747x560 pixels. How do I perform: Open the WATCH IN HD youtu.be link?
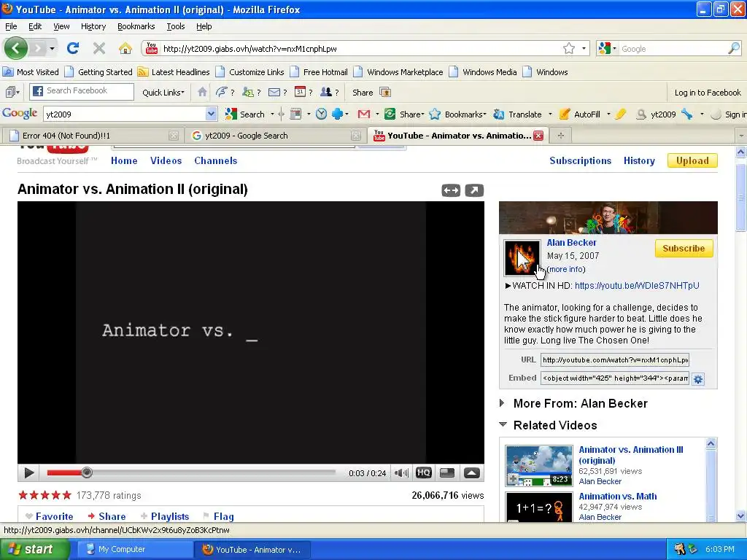tap(637, 285)
